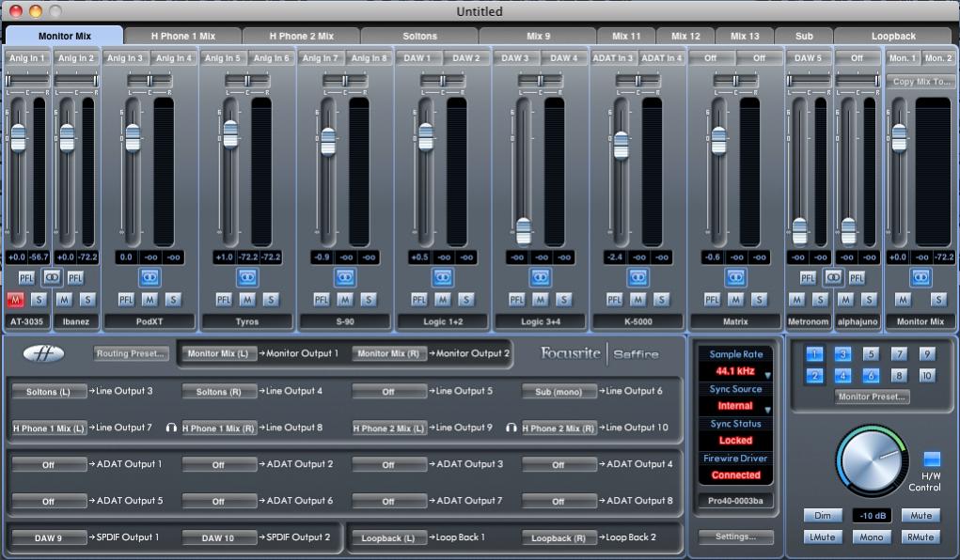Open the Routing Preset dropdown
The image size is (960, 560).
point(131,353)
